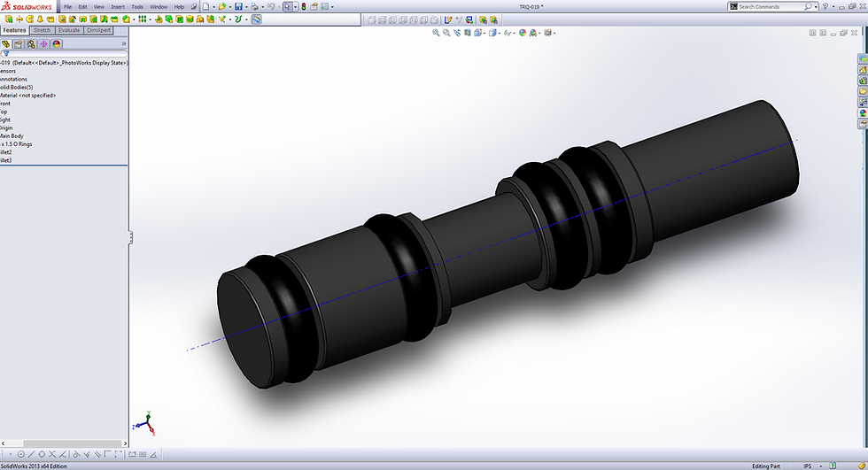Select the Features tab
Viewport: 868px width, 470px height.
[x=14, y=30]
